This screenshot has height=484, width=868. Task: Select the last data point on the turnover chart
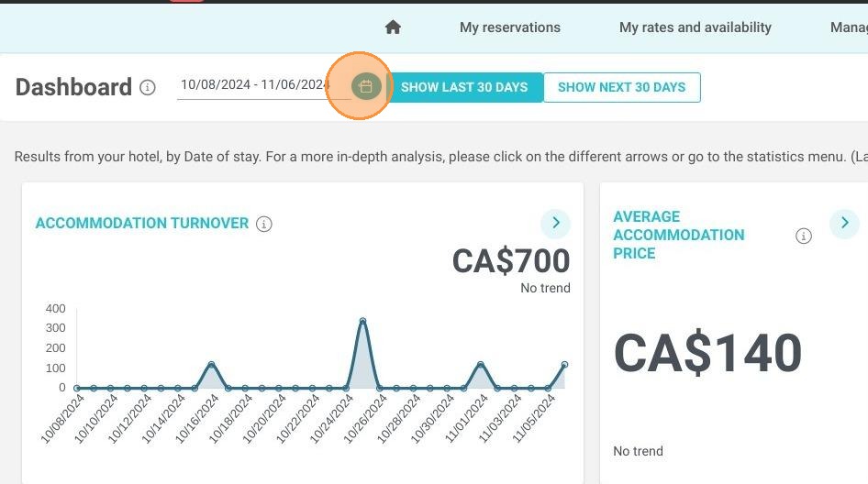(564, 365)
